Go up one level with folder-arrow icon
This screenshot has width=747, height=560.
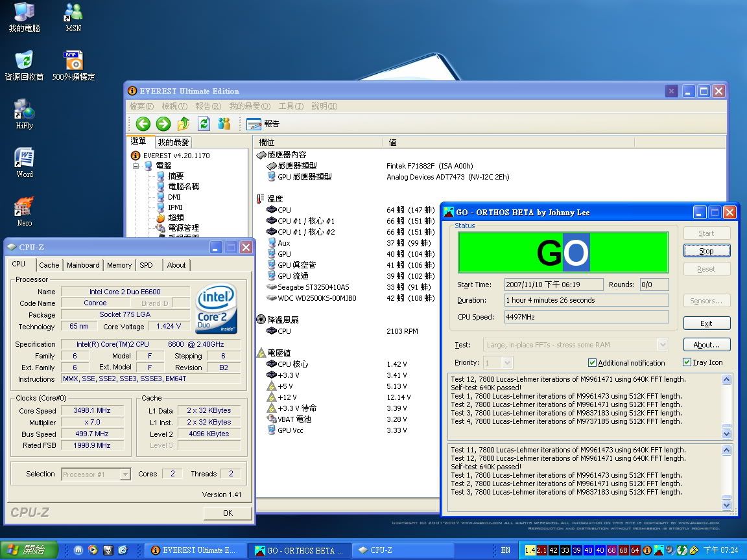point(184,124)
